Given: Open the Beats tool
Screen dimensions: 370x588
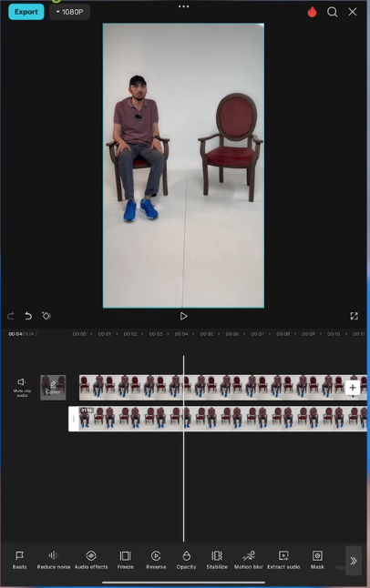Looking at the screenshot, I should (19, 561).
